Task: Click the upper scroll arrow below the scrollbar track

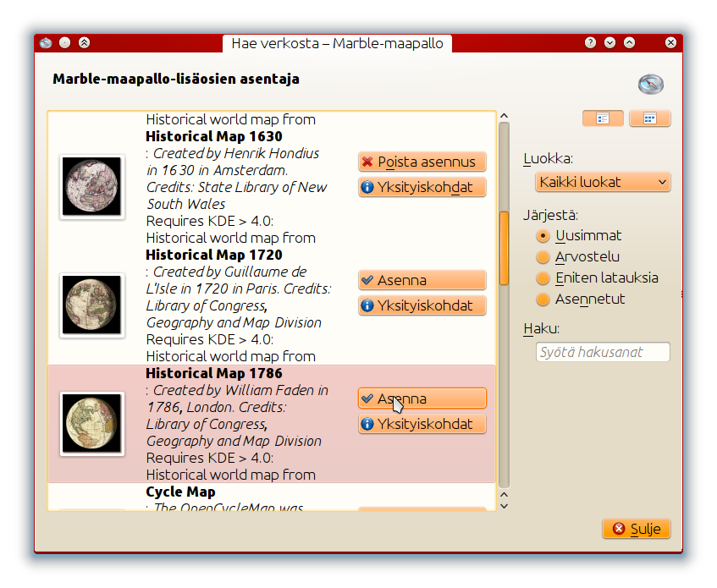Action: point(504,495)
